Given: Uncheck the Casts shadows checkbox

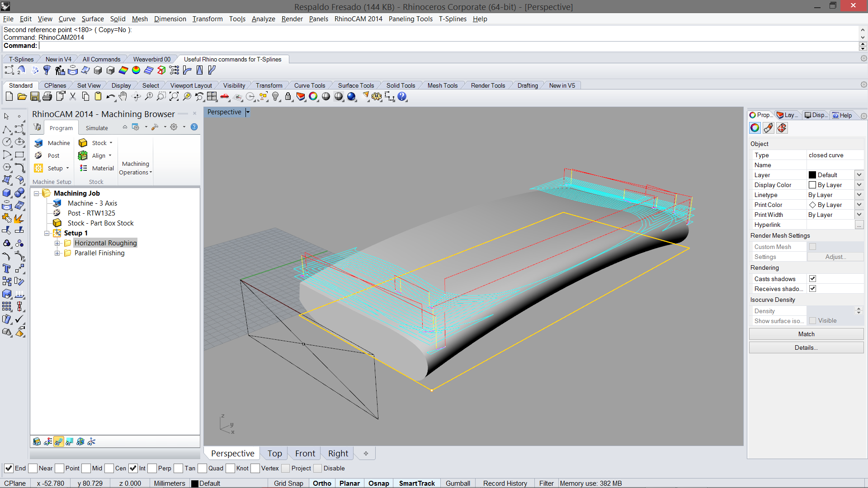Looking at the screenshot, I should coord(812,279).
